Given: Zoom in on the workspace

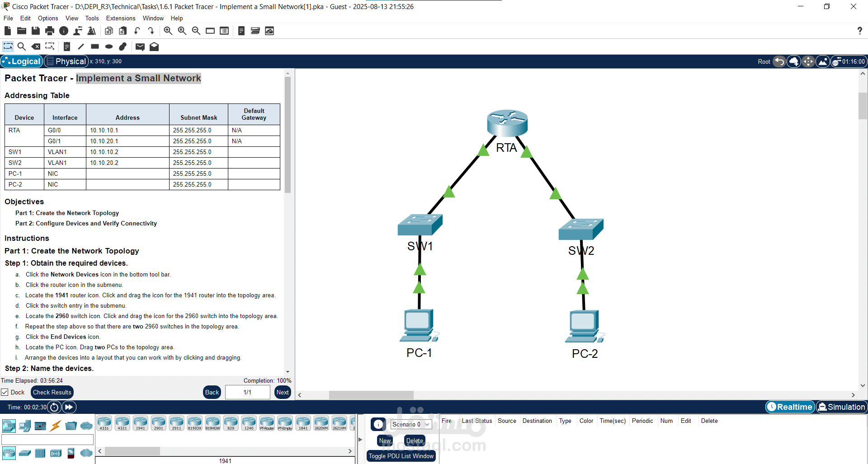Looking at the screenshot, I should [168, 31].
